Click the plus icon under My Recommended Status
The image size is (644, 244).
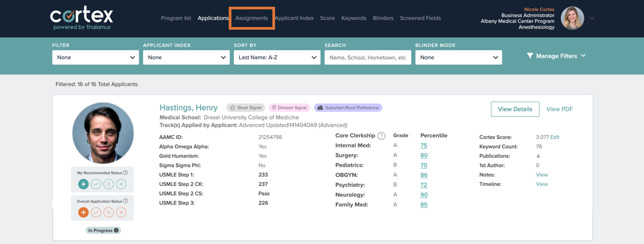coord(83,184)
